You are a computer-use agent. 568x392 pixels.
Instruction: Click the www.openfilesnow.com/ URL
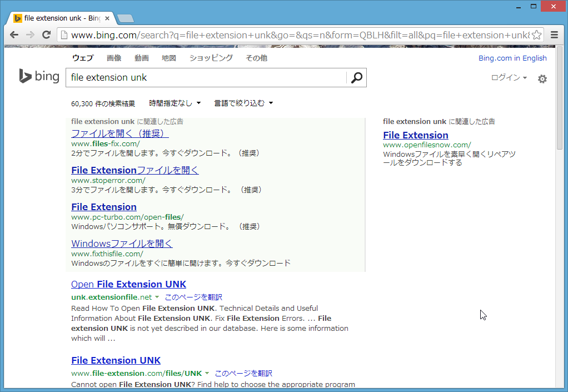427,145
